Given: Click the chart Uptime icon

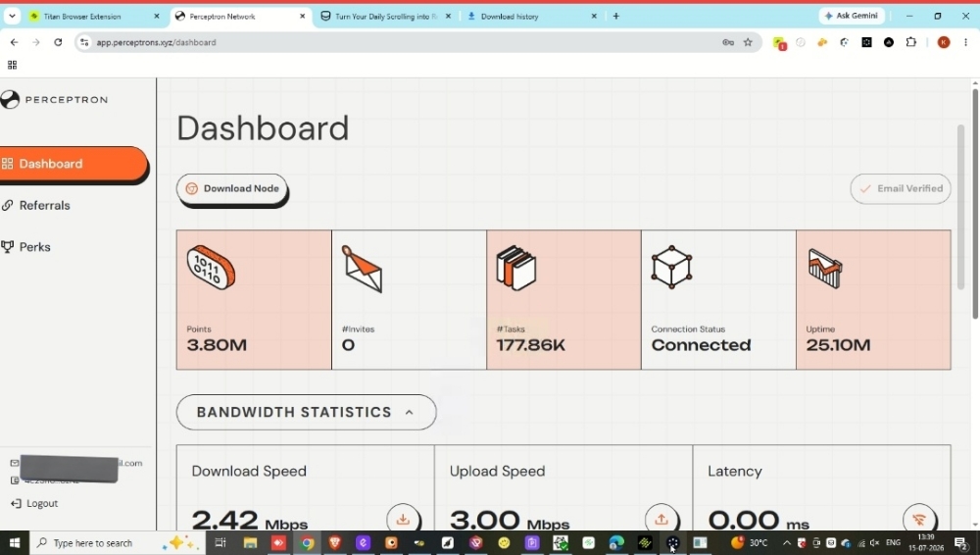Looking at the screenshot, I should (x=825, y=269).
